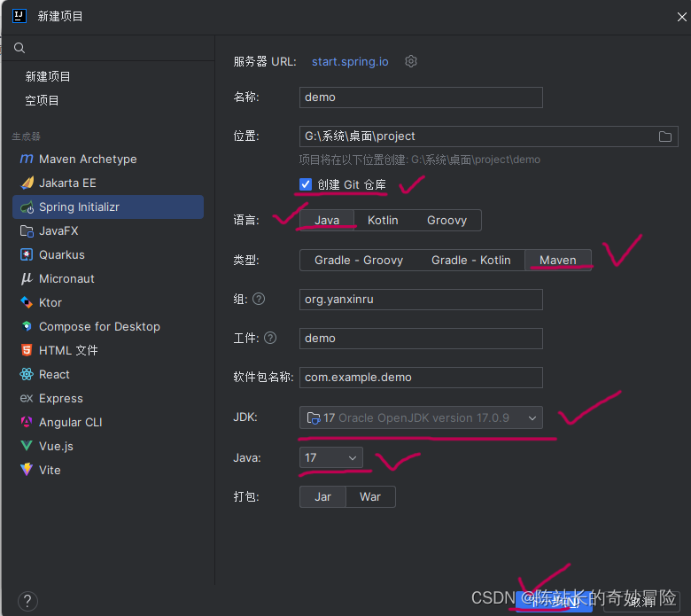This screenshot has width=691, height=616.
Task: Select Maven Archetype generator entry
Action: click(108, 159)
